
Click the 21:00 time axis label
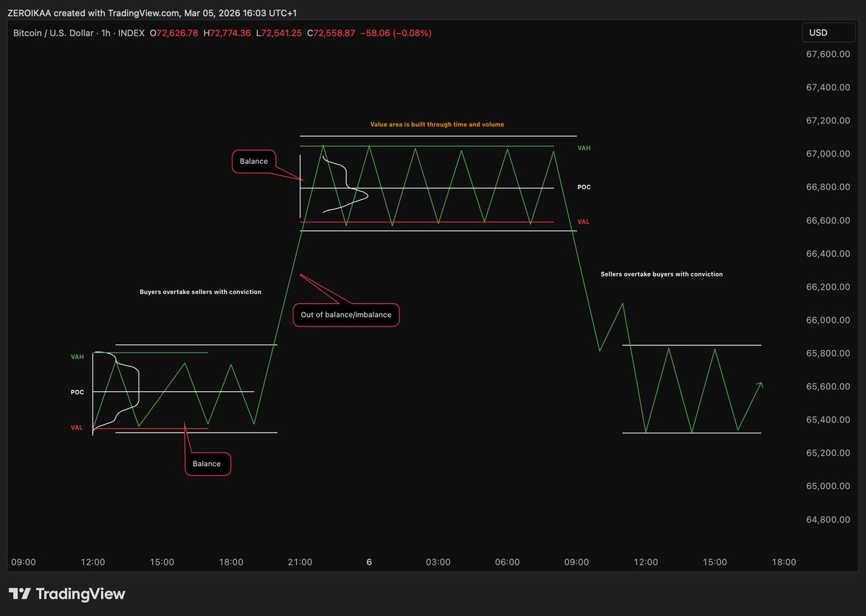click(x=300, y=562)
